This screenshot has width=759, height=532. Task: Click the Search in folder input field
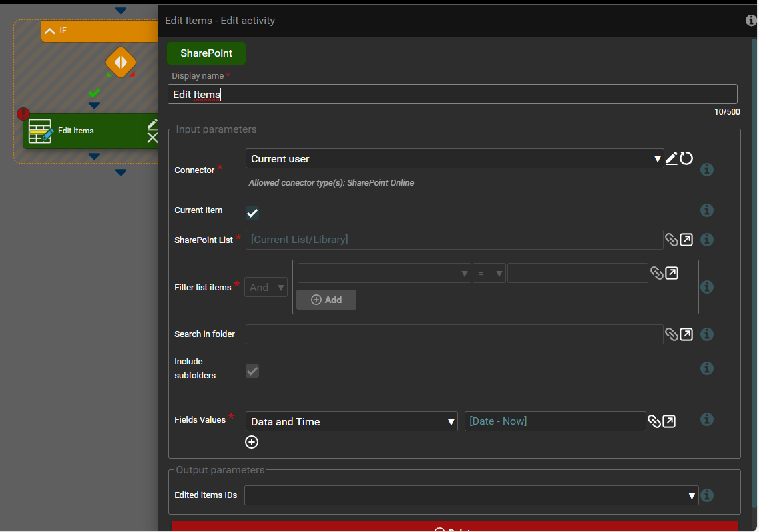point(454,334)
